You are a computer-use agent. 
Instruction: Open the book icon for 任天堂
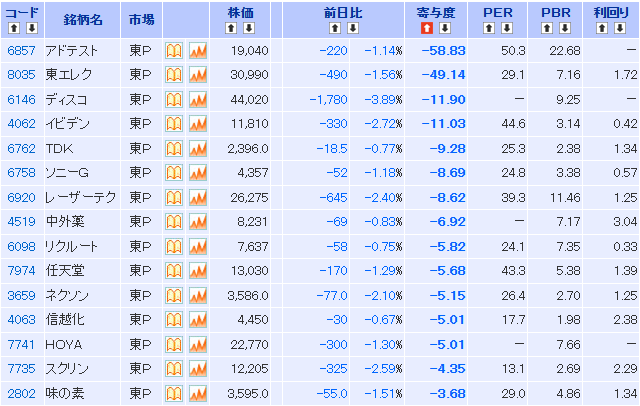coord(173,270)
